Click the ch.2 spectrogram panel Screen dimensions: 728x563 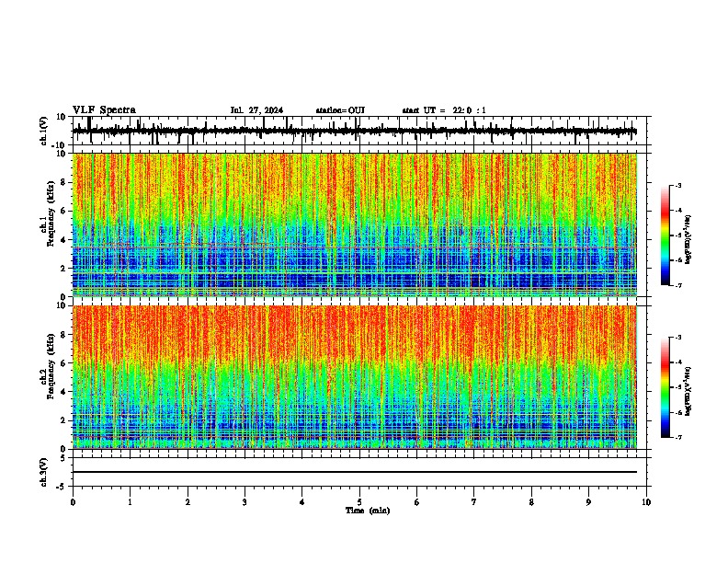(355, 377)
